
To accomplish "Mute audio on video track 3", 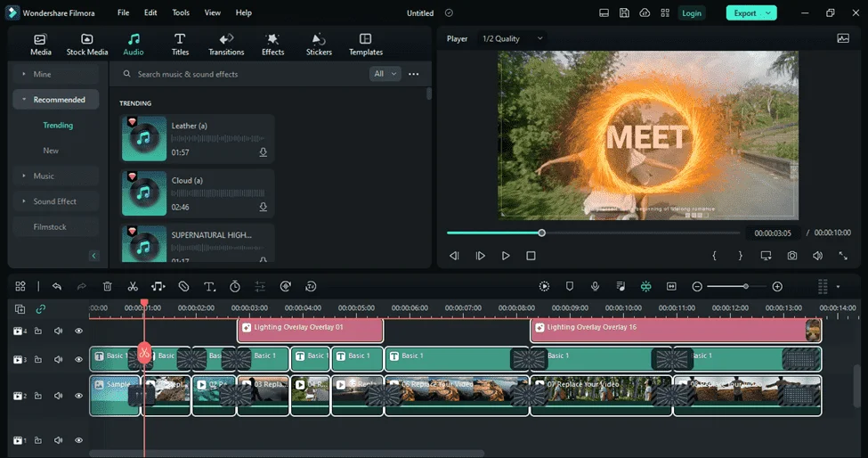I will 58,359.
